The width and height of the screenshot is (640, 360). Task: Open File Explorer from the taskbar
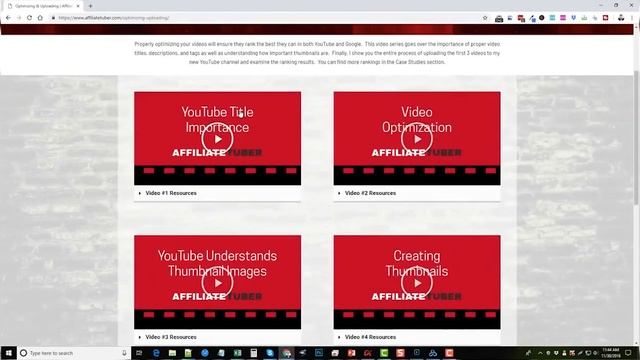172,353
